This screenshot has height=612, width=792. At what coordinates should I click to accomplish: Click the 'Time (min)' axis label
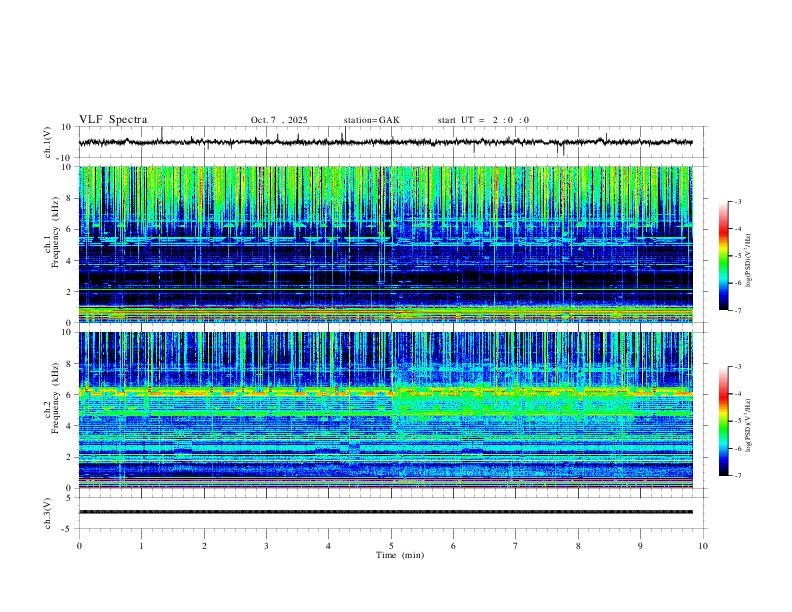tap(400, 555)
